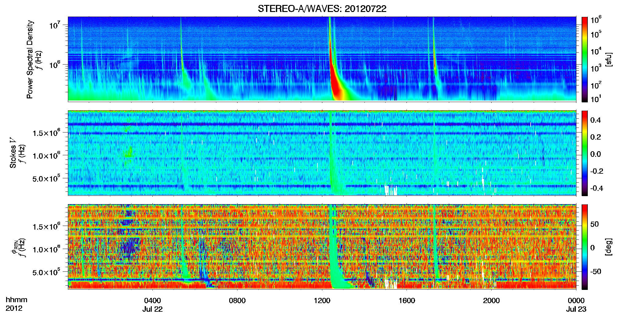644x332 pixels.
Task: Click the 0400 time axis label
Action: click(152, 300)
